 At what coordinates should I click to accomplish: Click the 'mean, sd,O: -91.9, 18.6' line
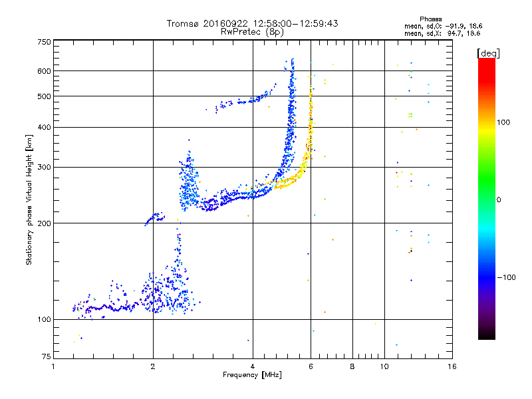[x=443, y=26]
